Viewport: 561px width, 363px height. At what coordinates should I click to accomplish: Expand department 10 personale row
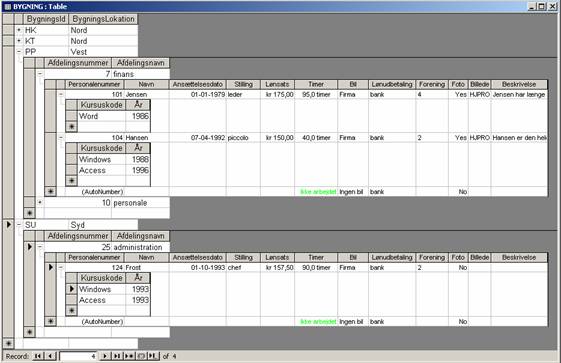click(x=40, y=202)
